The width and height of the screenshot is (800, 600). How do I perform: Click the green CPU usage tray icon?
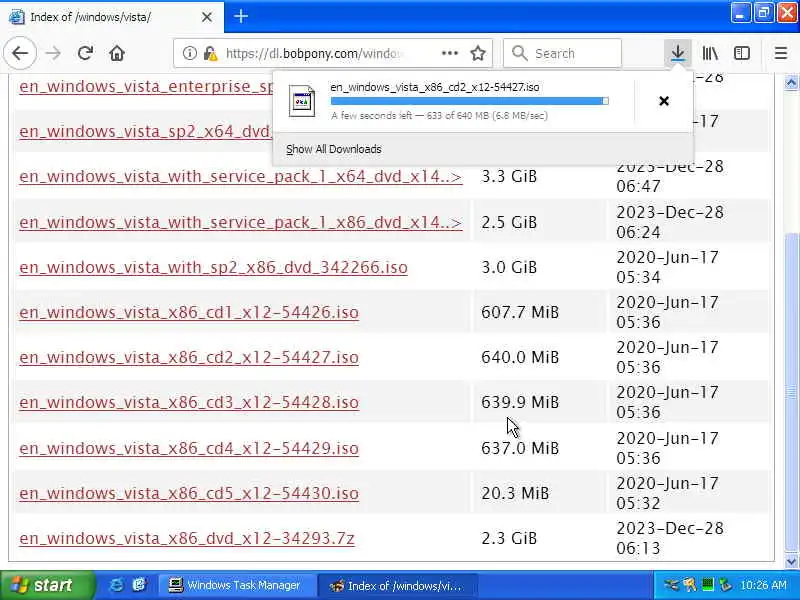click(707, 585)
